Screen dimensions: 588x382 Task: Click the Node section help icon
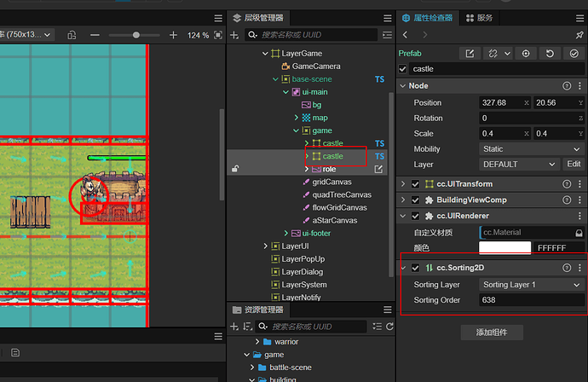pos(567,86)
